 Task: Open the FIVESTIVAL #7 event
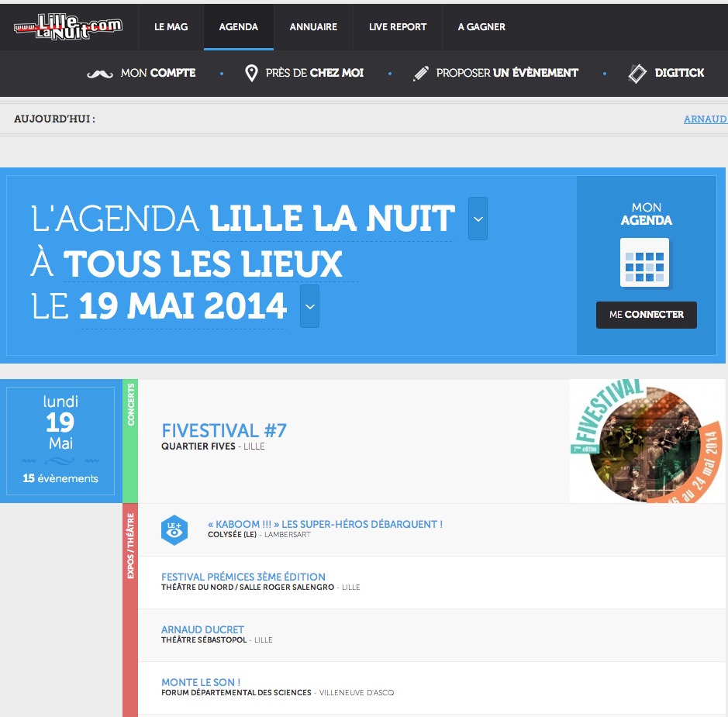(224, 431)
